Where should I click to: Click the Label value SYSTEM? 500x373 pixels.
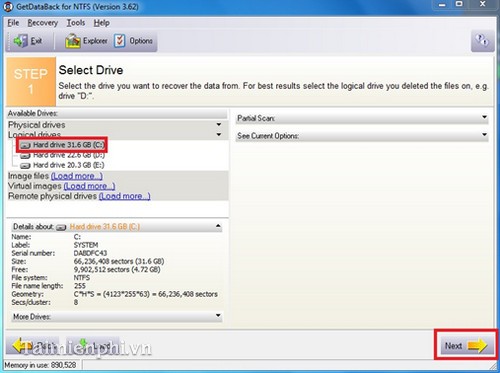click(86, 245)
